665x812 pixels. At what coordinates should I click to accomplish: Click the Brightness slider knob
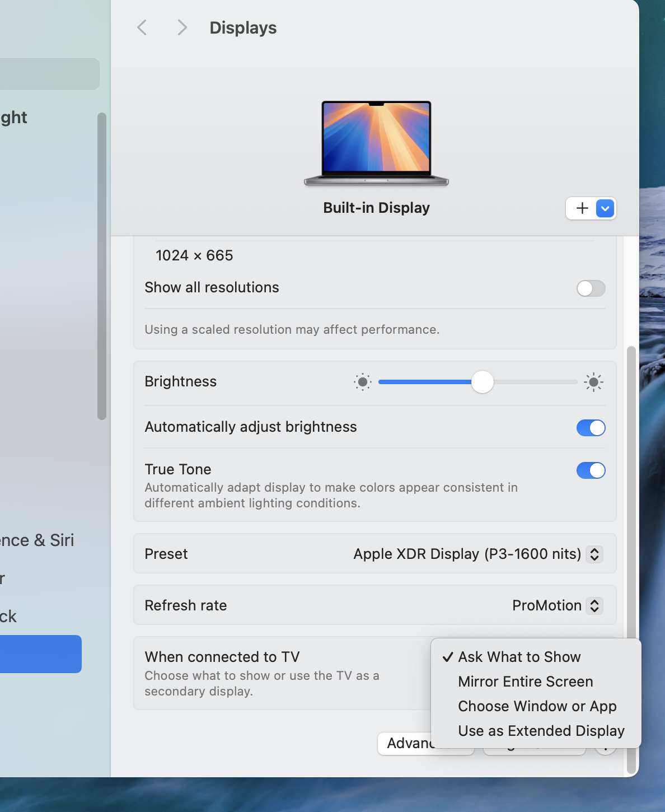483,382
